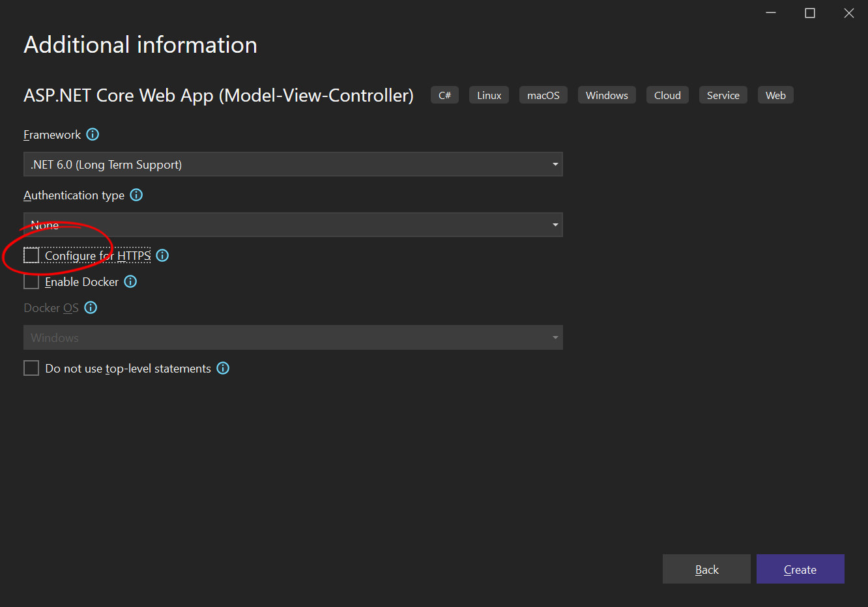
Task: Open the Framework info tooltip icon
Action: pyautogui.click(x=93, y=134)
